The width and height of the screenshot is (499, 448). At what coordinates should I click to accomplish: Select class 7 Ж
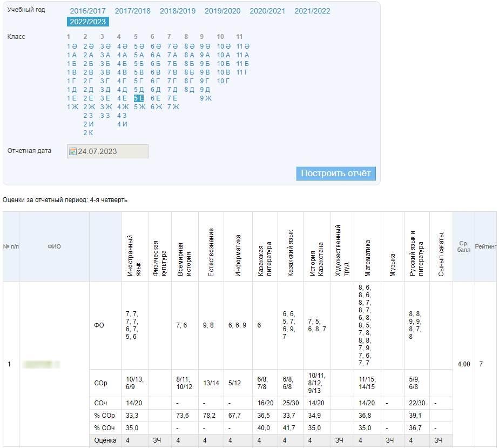click(173, 107)
